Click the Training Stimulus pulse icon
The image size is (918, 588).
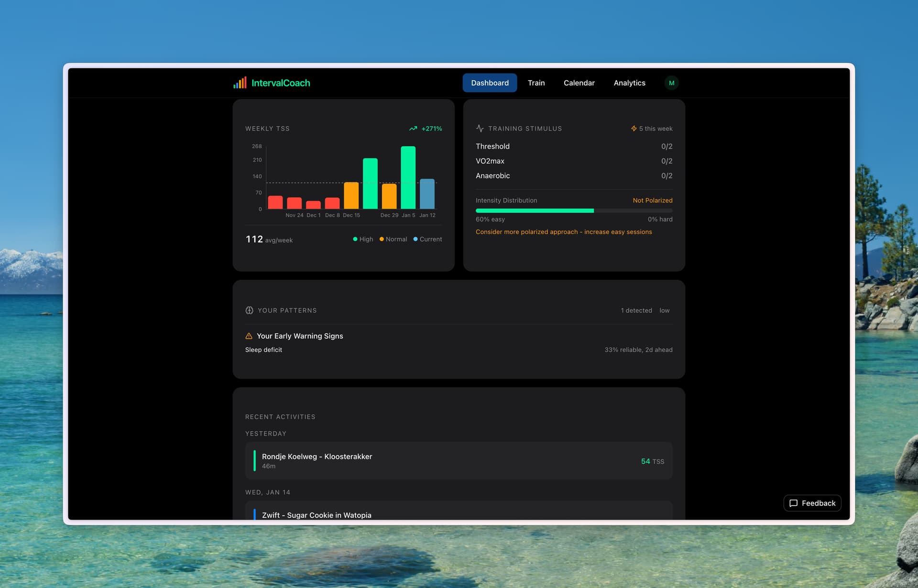tap(480, 129)
